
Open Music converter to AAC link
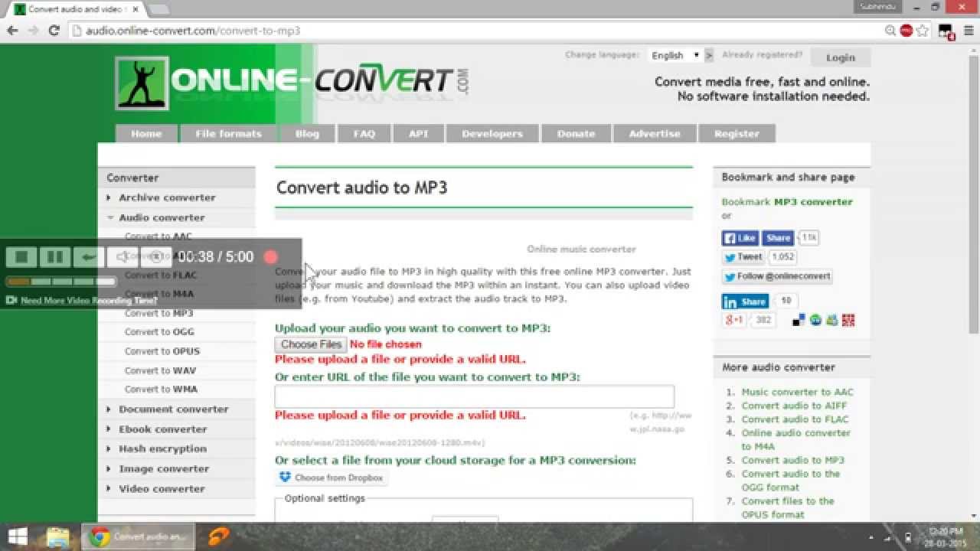coord(797,392)
